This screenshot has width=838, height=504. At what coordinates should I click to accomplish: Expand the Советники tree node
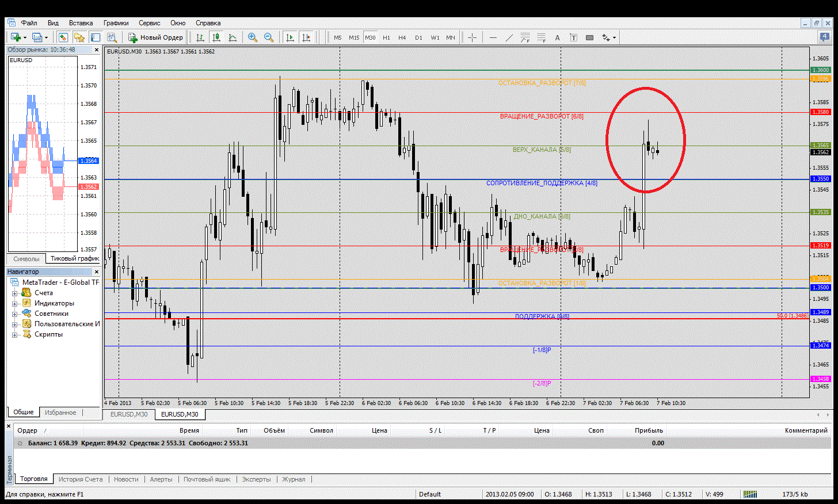pos(15,314)
